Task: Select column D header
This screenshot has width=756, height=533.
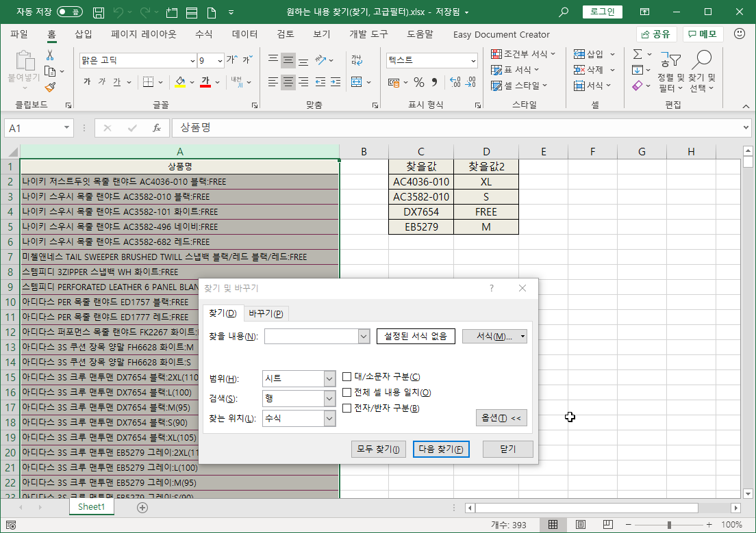Action: pos(486,152)
